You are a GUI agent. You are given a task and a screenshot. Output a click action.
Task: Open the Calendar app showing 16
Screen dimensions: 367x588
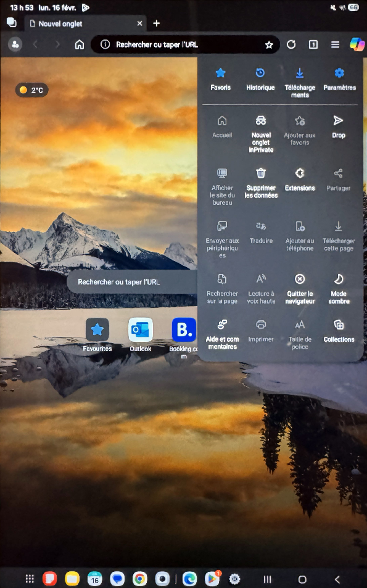(x=94, y=579)
